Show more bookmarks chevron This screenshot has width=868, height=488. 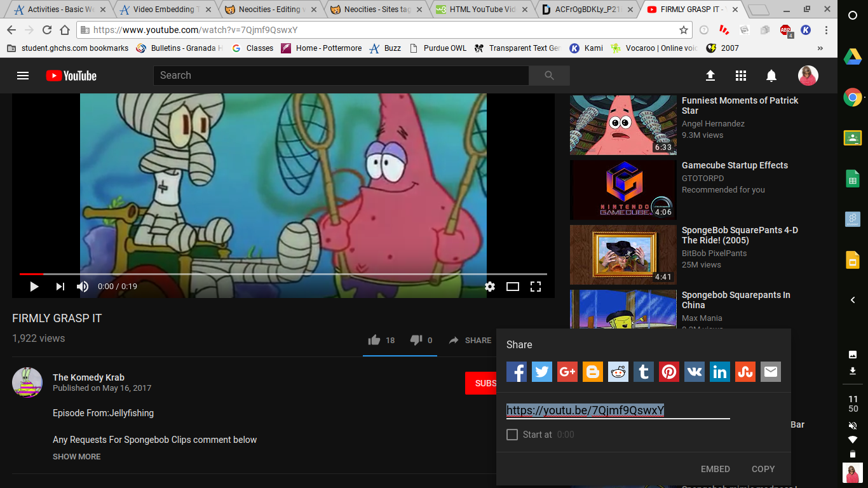tap(820, 48)
